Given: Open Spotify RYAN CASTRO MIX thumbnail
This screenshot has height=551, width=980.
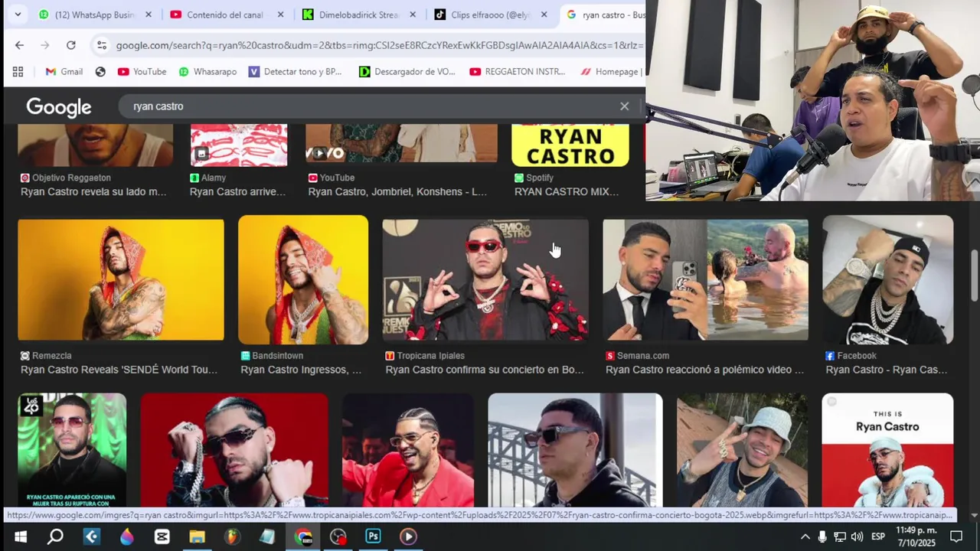Looking at the screenshot, I should (x=570, y=145).
